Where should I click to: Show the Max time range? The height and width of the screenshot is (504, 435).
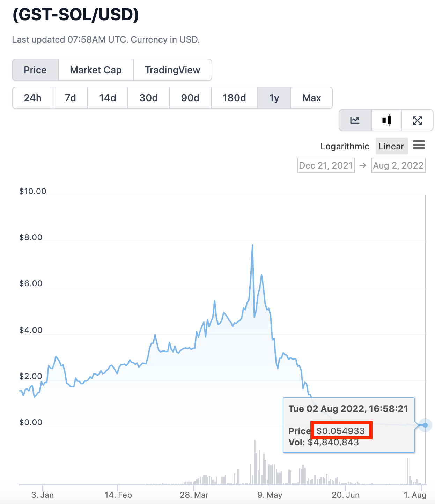pyautogui.click(x=312, y=98)
